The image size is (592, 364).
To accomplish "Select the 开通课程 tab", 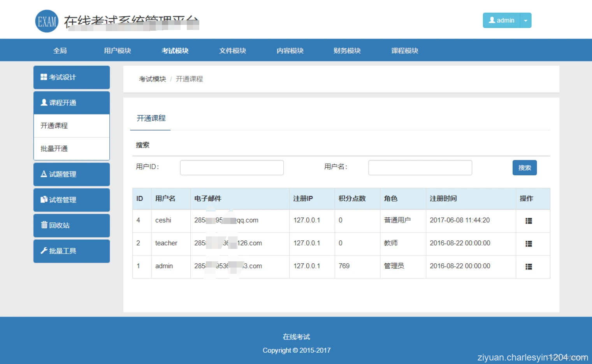I will 150,118.
